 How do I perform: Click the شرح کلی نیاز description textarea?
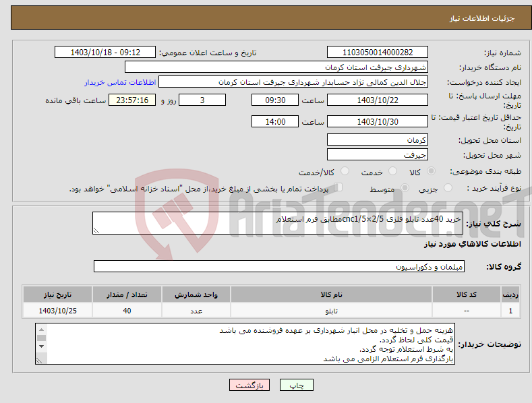click(278, 223)
